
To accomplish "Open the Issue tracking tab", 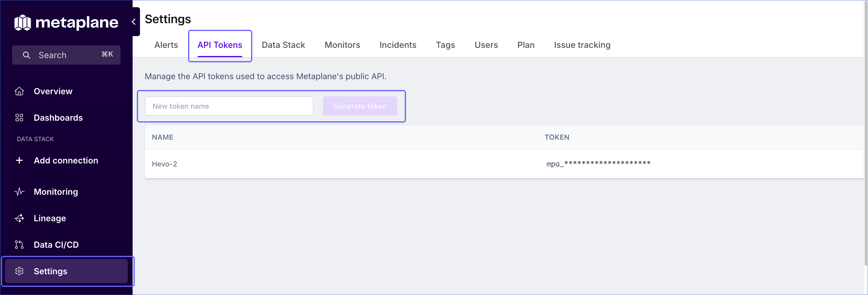I will 582,45.
